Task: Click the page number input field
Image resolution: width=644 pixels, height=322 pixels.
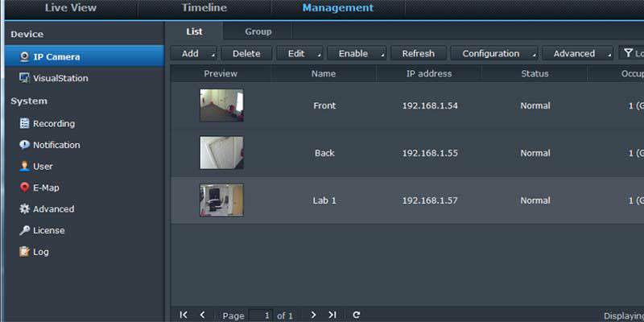Action: (x=261, y=316)
